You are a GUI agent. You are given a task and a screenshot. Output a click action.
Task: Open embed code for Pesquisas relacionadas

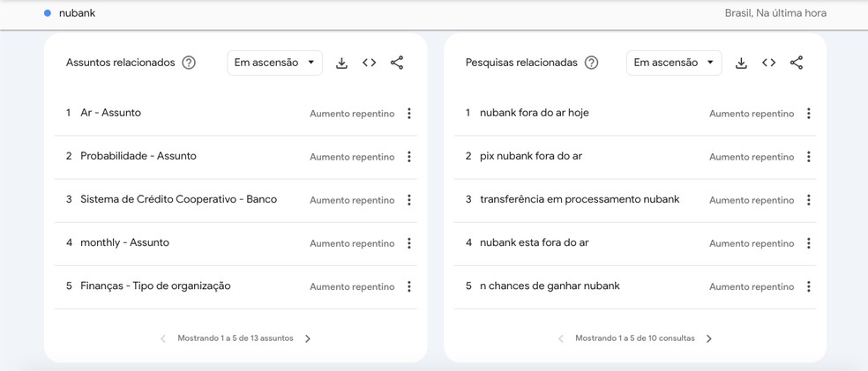pyautogui.click(x=769, y=63)
